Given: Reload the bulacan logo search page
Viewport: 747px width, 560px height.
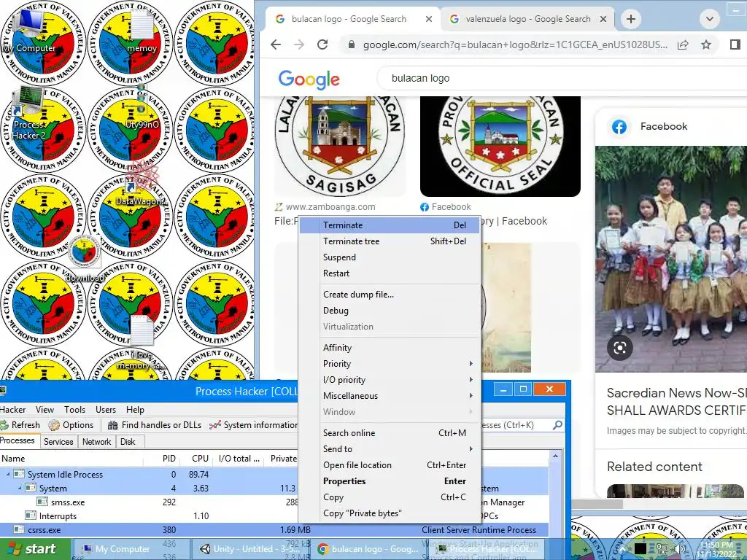Looking at the screenshot, I should click(x=322, y=44).
